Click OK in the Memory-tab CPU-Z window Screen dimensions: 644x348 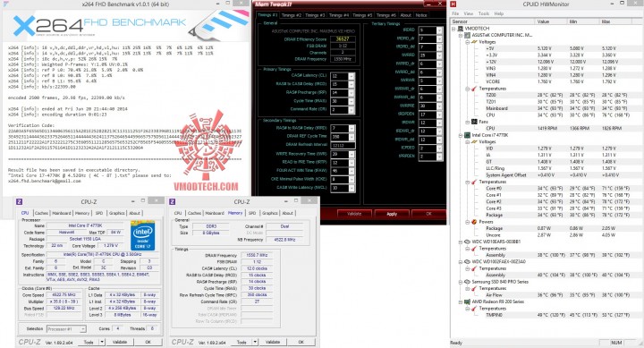301,342
